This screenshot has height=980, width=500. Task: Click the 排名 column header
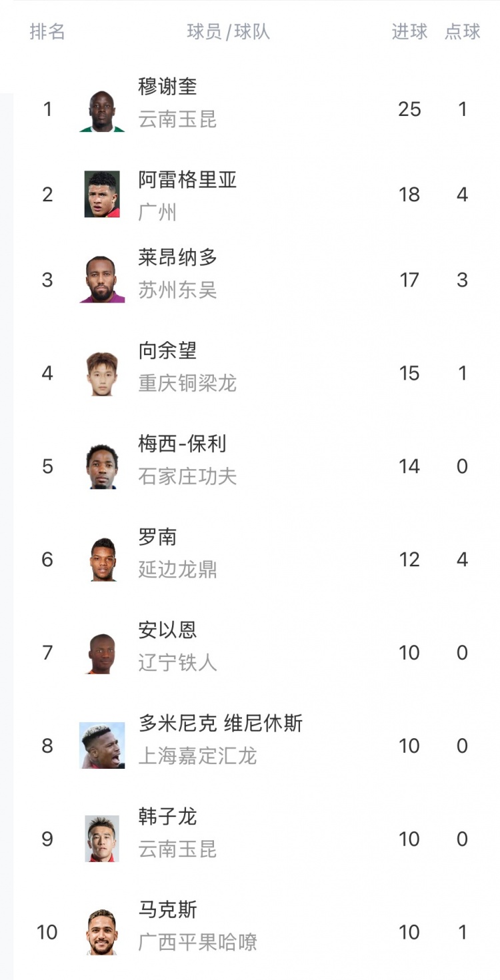point(47,31)
